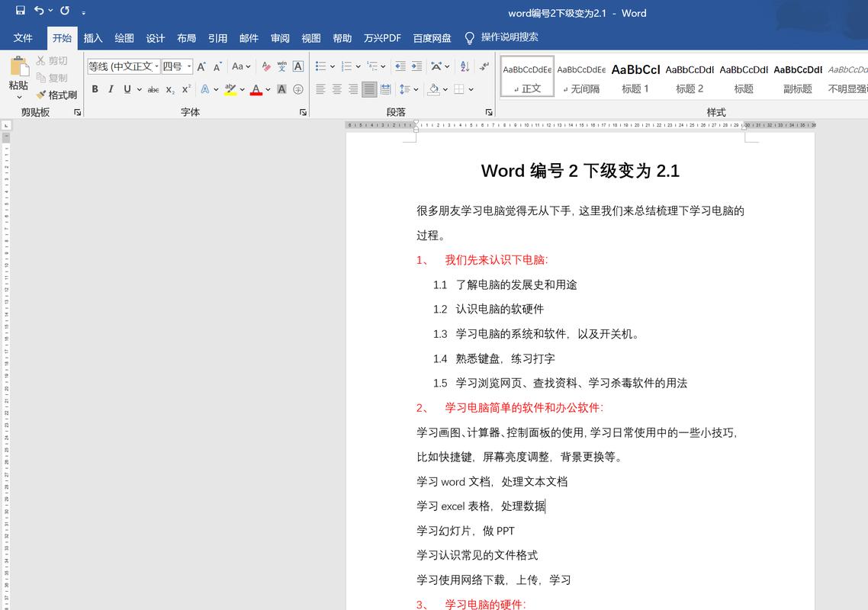Click the Save icon on Quick Access Toolbar
This screenshot has width=868, height=610.
(x=19, y=11)
